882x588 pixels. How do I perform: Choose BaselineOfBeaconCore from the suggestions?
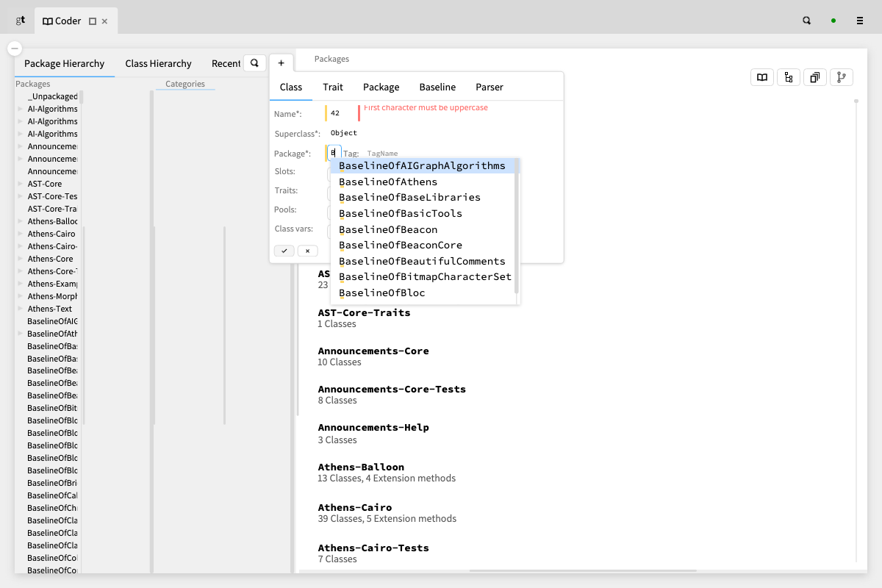[423, 245]
